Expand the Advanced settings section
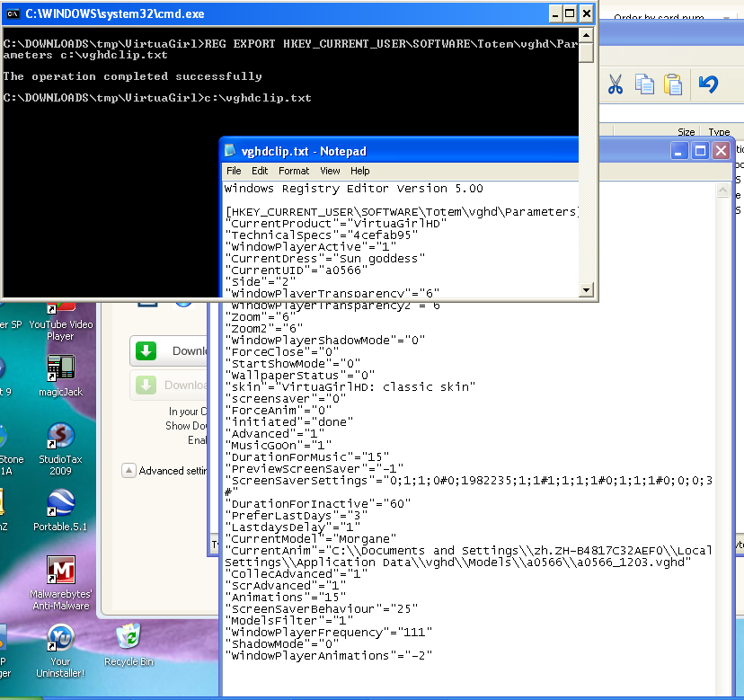The image size is (744, 700). [x=128, y=470]
